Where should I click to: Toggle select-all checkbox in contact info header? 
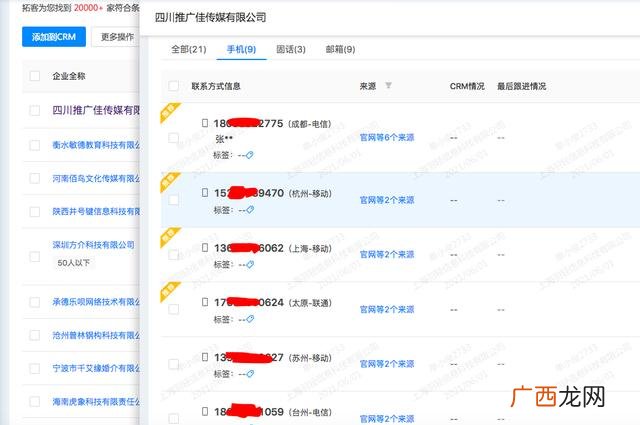coord(173,86)
